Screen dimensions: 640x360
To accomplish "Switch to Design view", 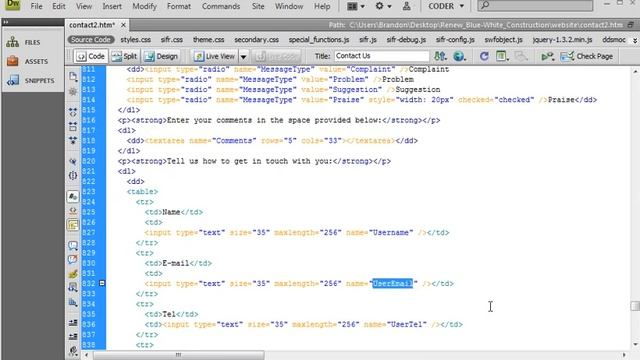I will [161, 56].
